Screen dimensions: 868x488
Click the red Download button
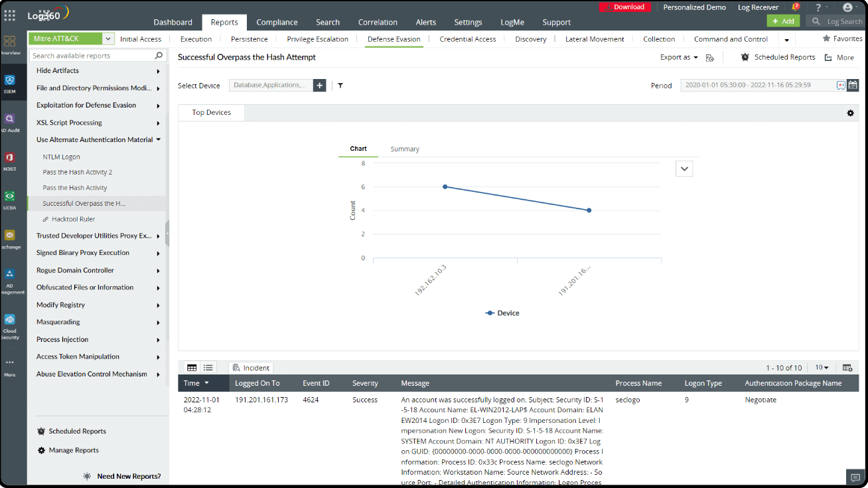tap(624, 7)
